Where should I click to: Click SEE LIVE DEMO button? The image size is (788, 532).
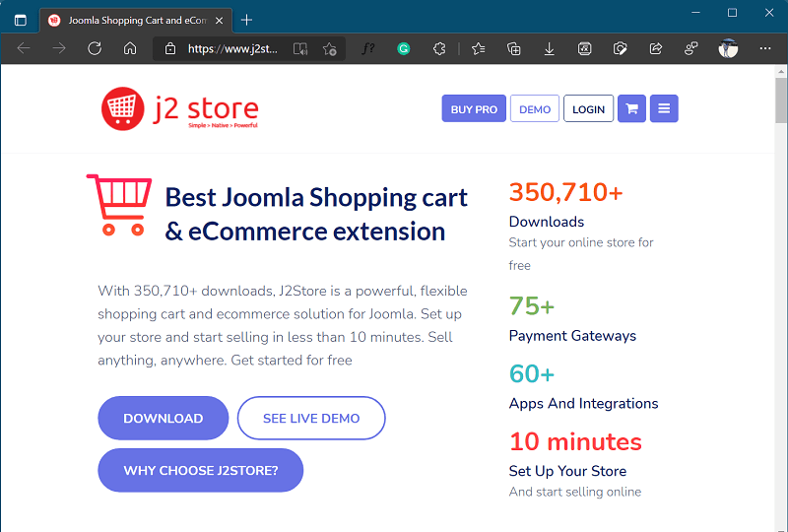pyautogui.click(x=311, y=418)
